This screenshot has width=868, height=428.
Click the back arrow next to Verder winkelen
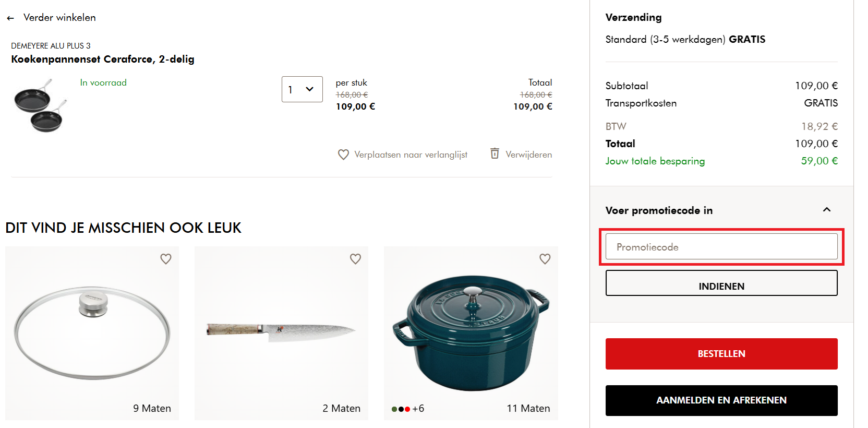10,18
